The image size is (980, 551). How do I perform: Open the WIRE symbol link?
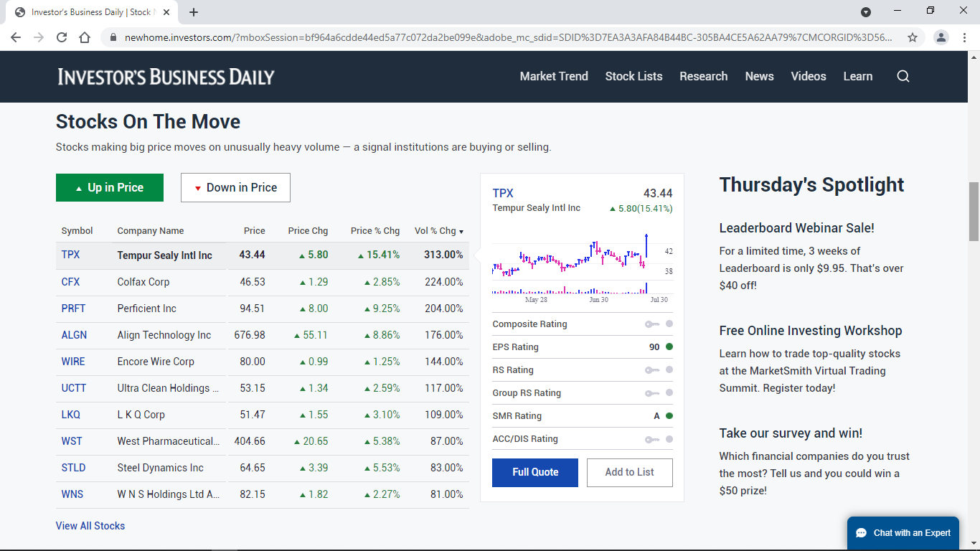click(73, 362)
